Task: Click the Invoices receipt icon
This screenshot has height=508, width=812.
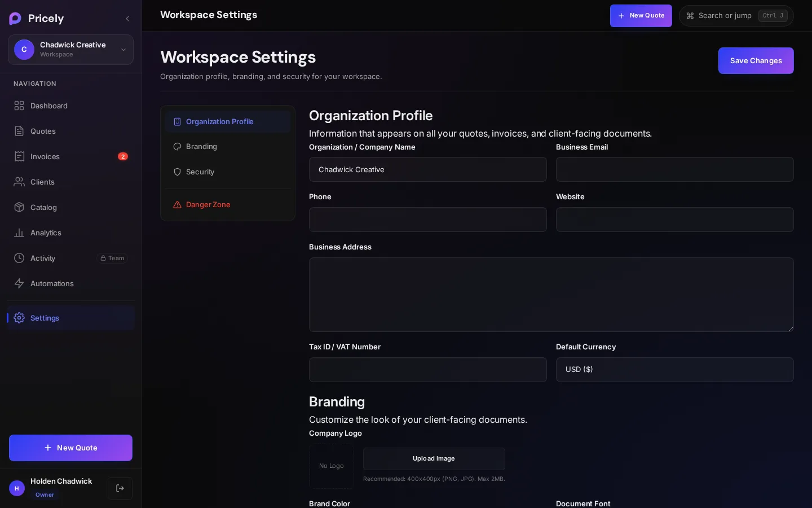Action: point(19,156)
